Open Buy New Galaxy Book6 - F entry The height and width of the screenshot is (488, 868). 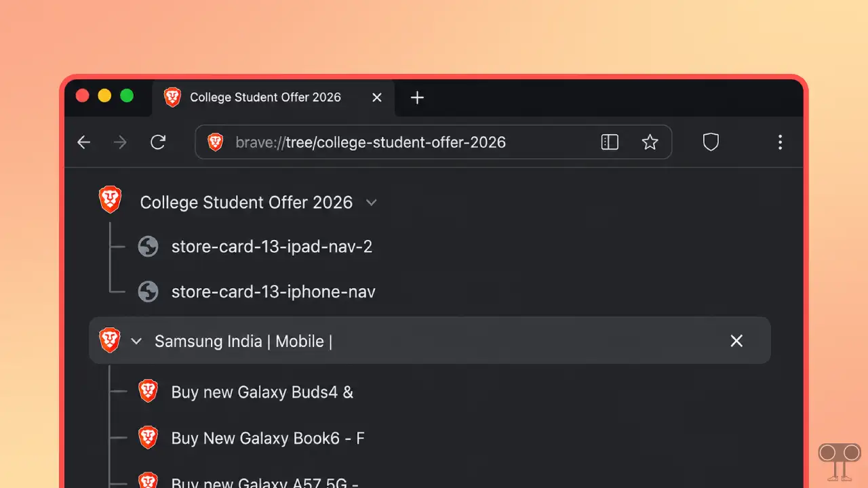(x=268, y=439)
